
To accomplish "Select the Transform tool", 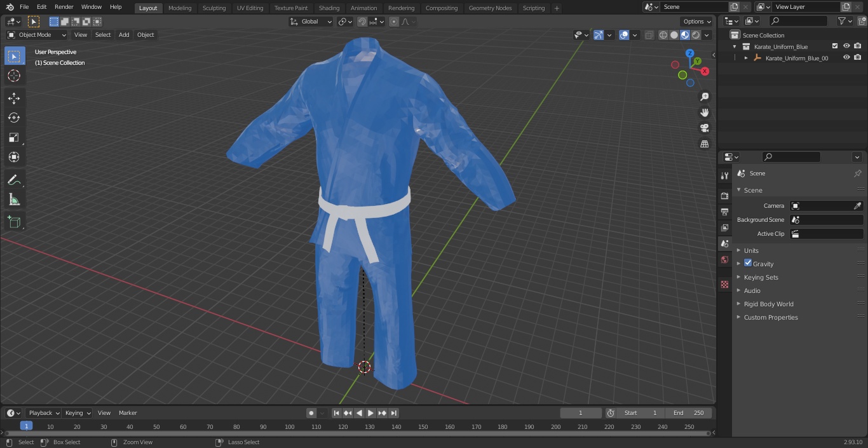I will 14,157.
